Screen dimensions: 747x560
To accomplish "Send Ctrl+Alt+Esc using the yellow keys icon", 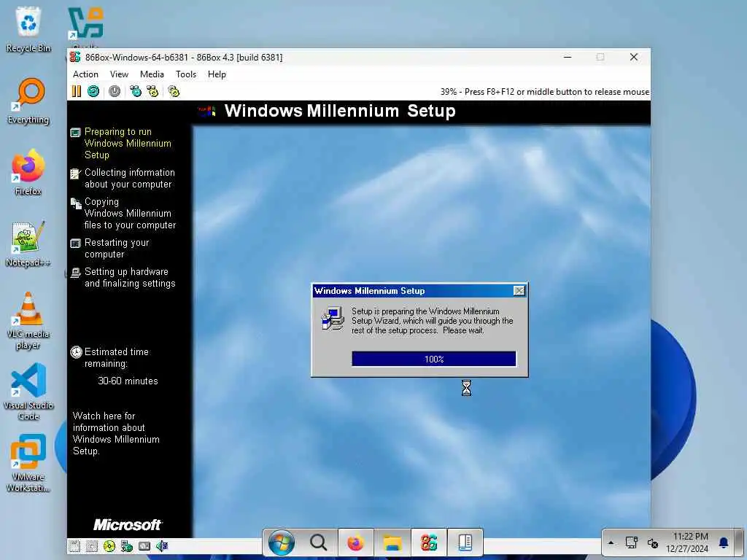I will (x=153, y=91).
